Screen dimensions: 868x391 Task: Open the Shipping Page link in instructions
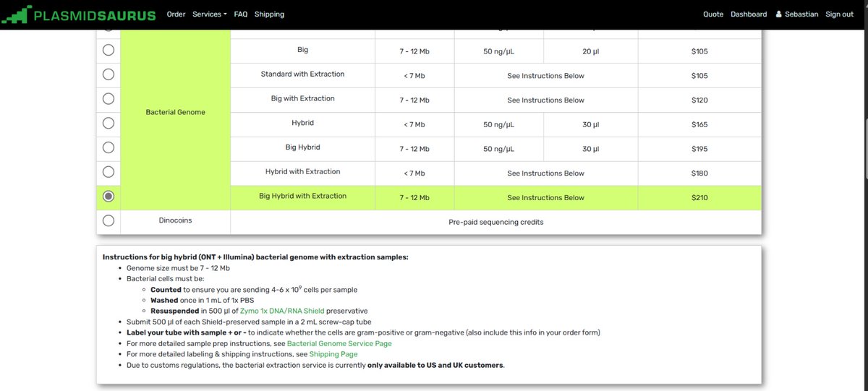click(x=333, y=354)
